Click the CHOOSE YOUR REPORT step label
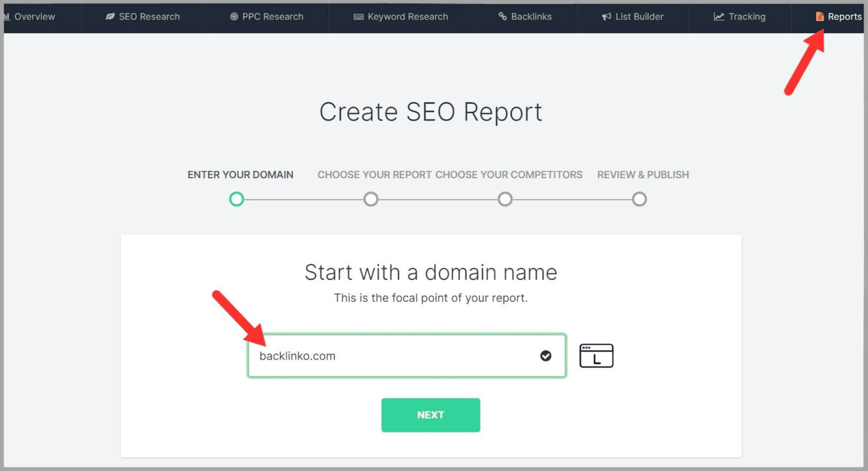 pyautogui.click(x=375, y=175)
